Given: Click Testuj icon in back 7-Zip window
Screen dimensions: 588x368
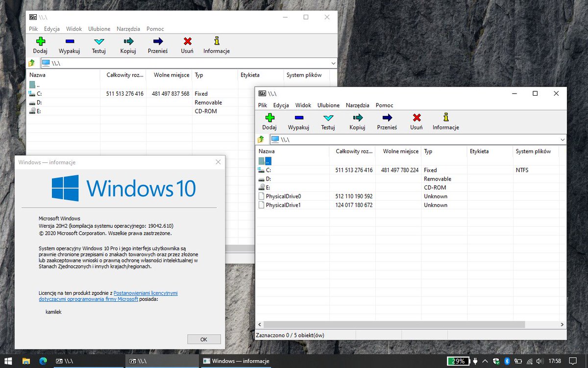Looking at the screenshot, I should pyautogui.click(x=98, y=41).
